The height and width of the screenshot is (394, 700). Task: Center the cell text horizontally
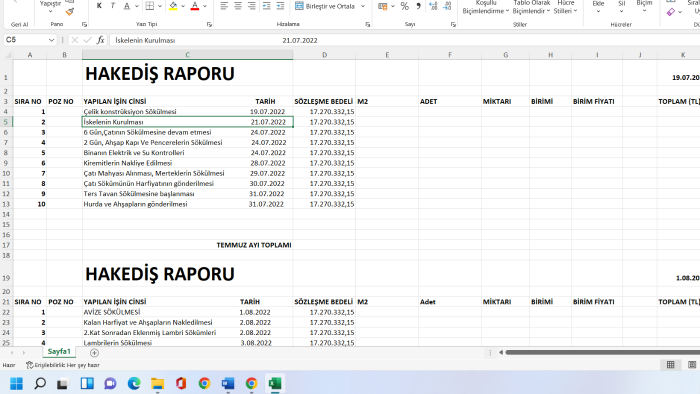tap(238, 6)
